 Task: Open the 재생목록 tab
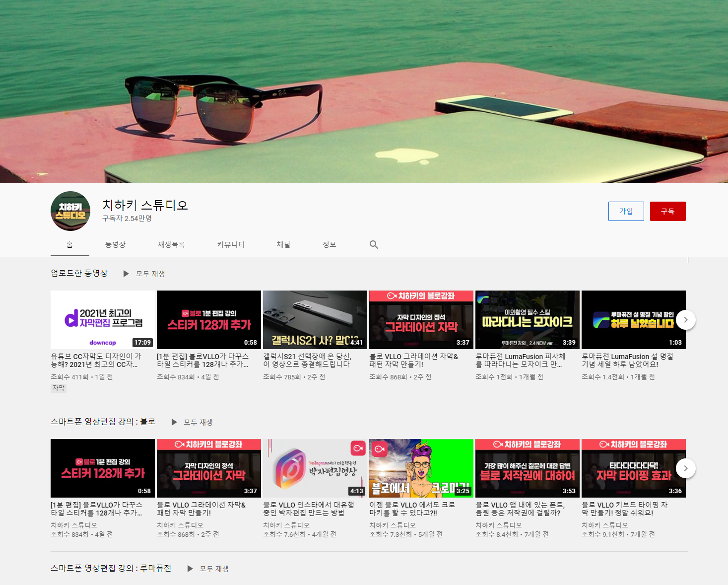pyautogui.click(x=171, y=245)
